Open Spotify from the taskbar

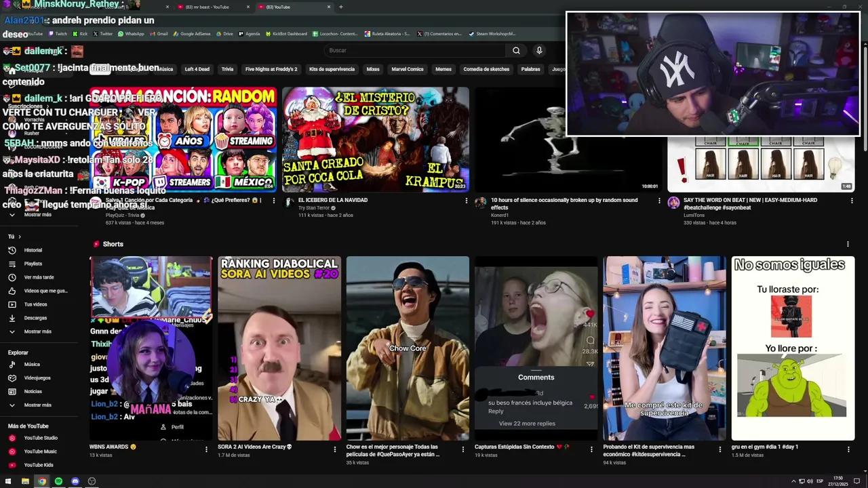click(x=58, y=481)
